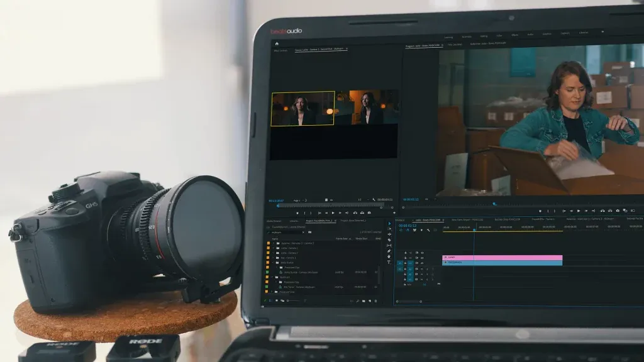
Task: Toggle V1 track output eye
Action: 422,263
